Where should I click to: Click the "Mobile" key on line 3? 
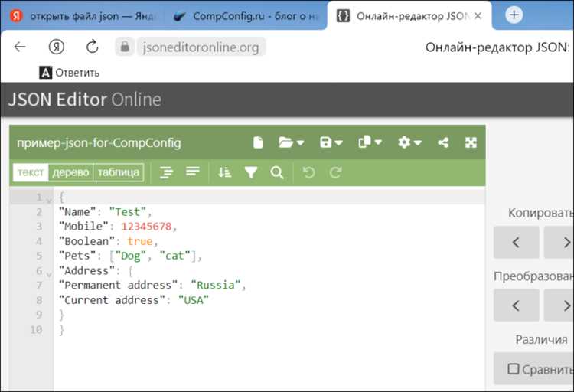click(x=84, y=227)
